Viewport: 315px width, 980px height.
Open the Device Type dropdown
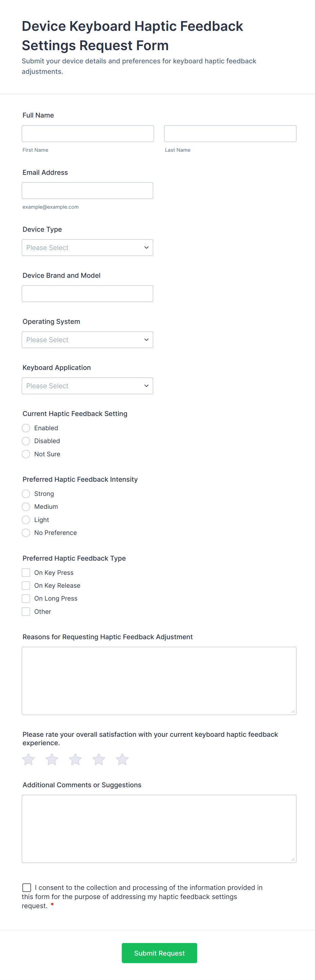(x=87, y=248)
